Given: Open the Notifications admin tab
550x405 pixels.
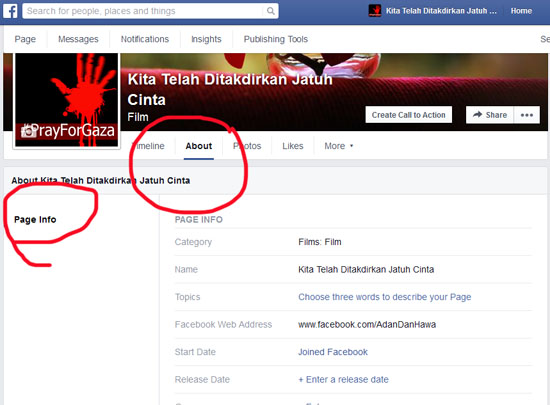Looking at the screenshot, I should click(145, 39).
